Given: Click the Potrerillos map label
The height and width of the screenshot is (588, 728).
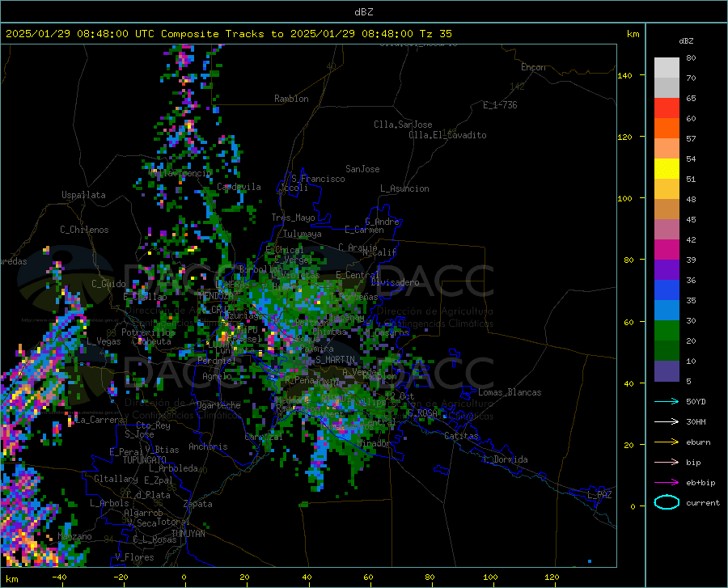Looking at the screenshot, I should 149,332.
